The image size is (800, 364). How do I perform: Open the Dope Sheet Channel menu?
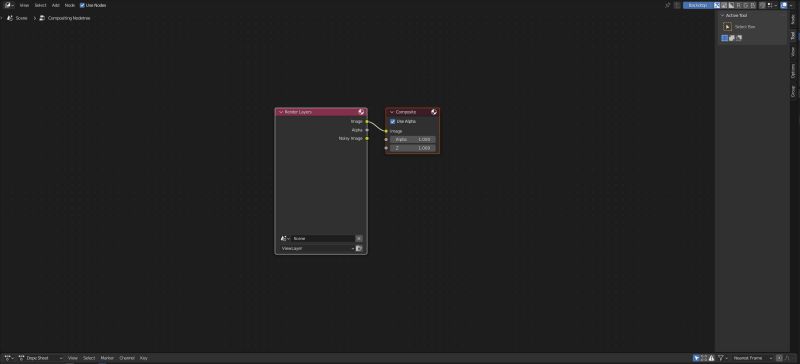127,358
